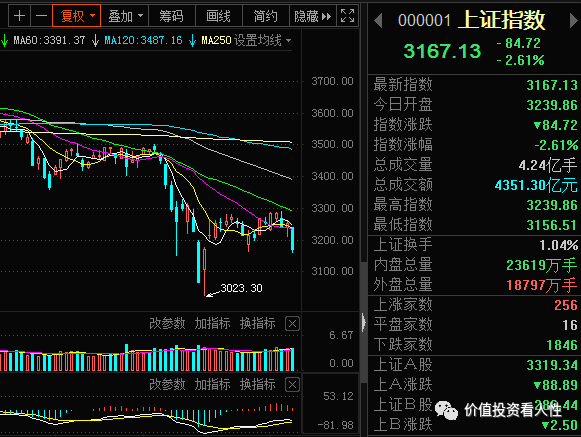The width and height of the screenshot is (581, 437).
Task: Collapse side panel with splitter arrow
Action: pos(364,322)
